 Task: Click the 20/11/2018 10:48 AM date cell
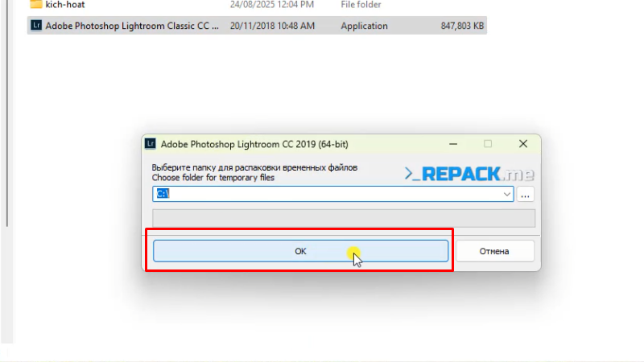[272, 26]
